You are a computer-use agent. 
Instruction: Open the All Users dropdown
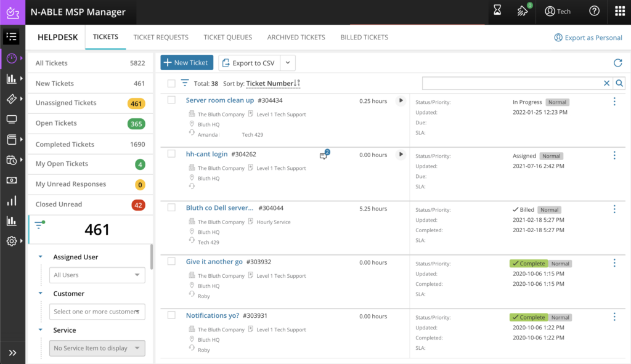tap(97, 275)
